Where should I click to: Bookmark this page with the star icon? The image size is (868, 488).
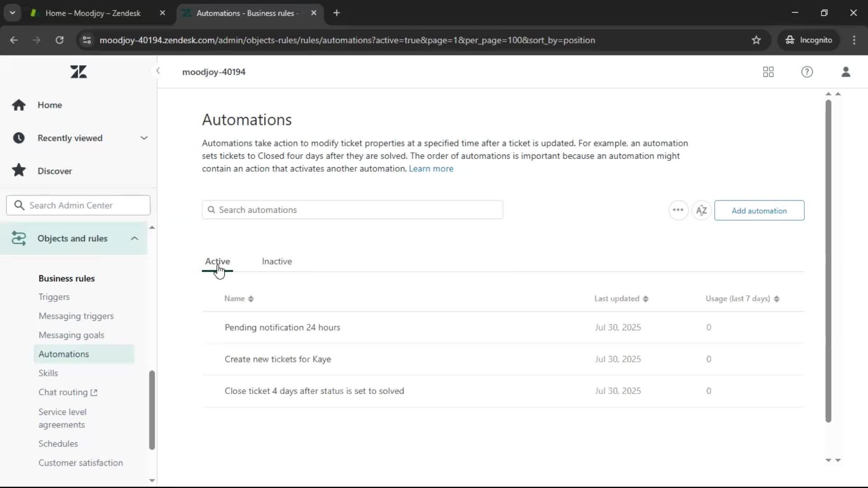tap(756, 40)
